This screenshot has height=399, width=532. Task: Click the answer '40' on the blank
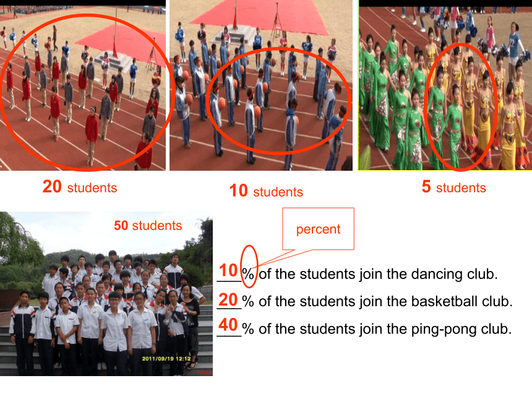coord(228,325)
